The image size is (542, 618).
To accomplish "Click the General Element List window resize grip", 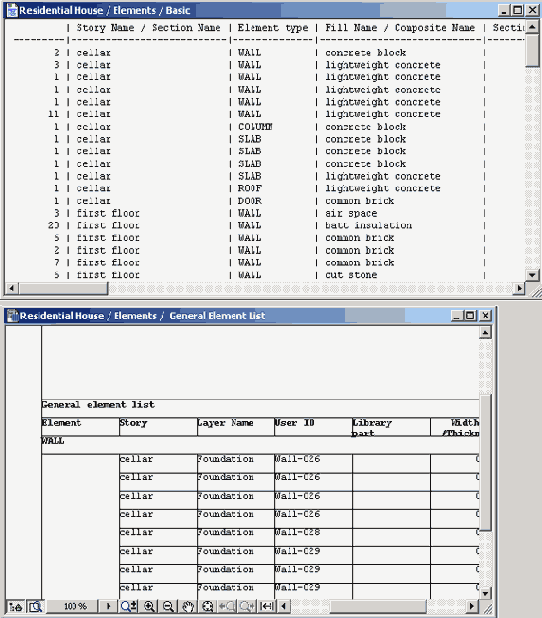I will tap(487, 609).
